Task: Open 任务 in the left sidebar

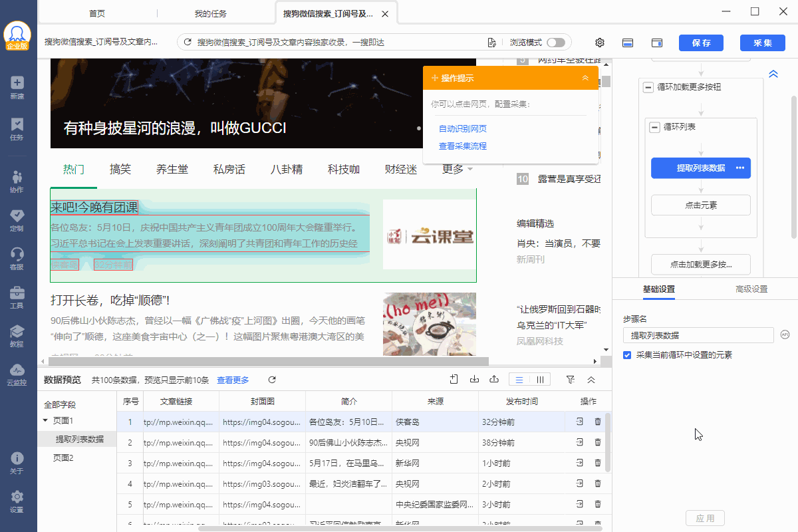Action: pyautogui.click(x=17, y=129)
